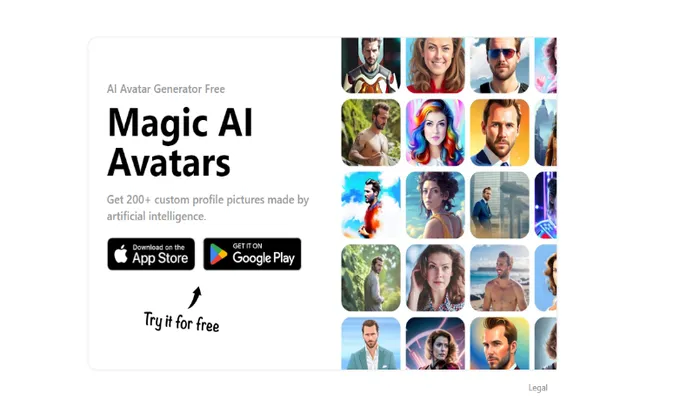Click the Google Play triangle icon
The height and width of the screenshot is (400, 700).
[x=218, y=254]
